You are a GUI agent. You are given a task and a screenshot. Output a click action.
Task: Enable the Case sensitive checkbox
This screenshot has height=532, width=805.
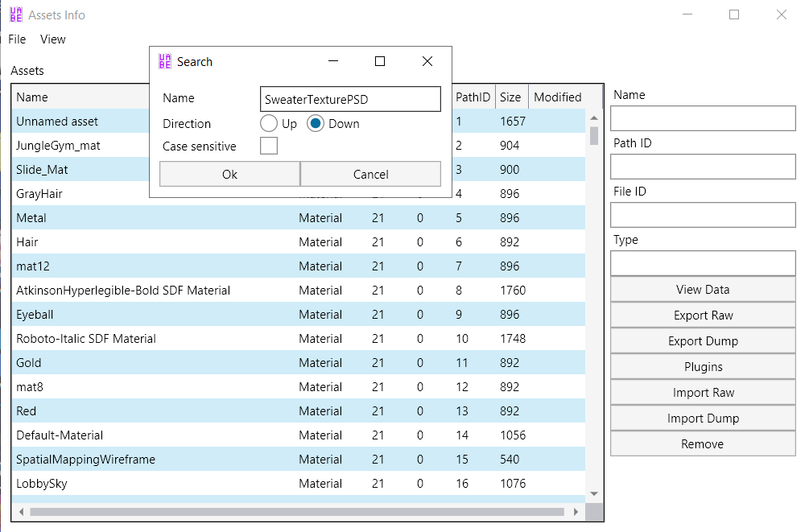coord(269,146)
